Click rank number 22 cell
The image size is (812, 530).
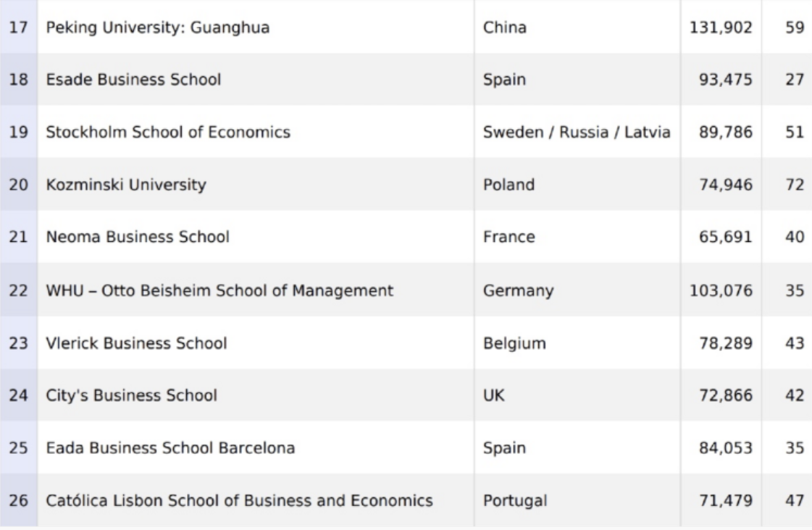click(x=20, y=291)
